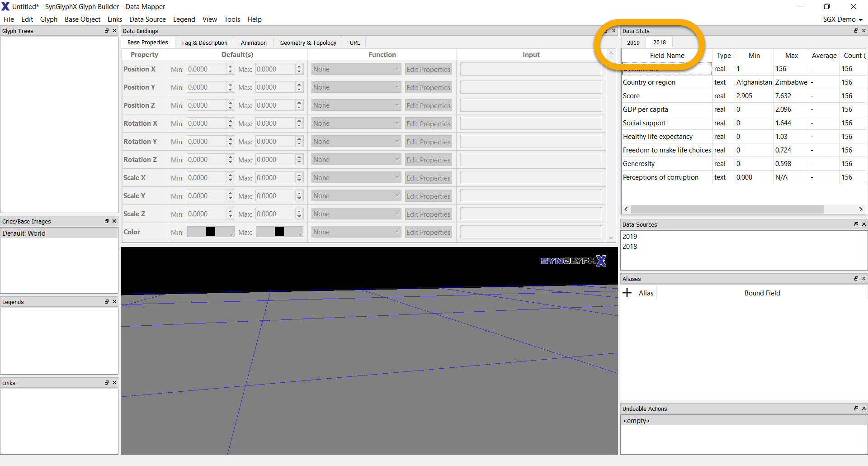Select the 2019 data source entry
Screen dimensions: 868x466
tap(630, 237)
